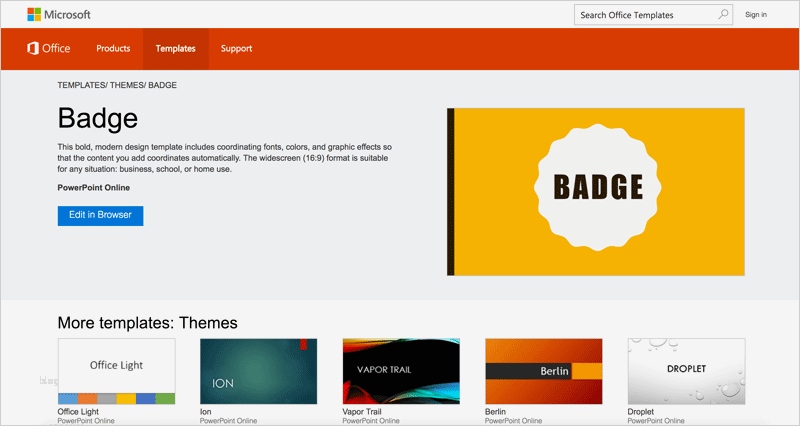Open the Ion theme thumbnail
This screenshot has height=426, width=800.
click(x=258, y=371)
